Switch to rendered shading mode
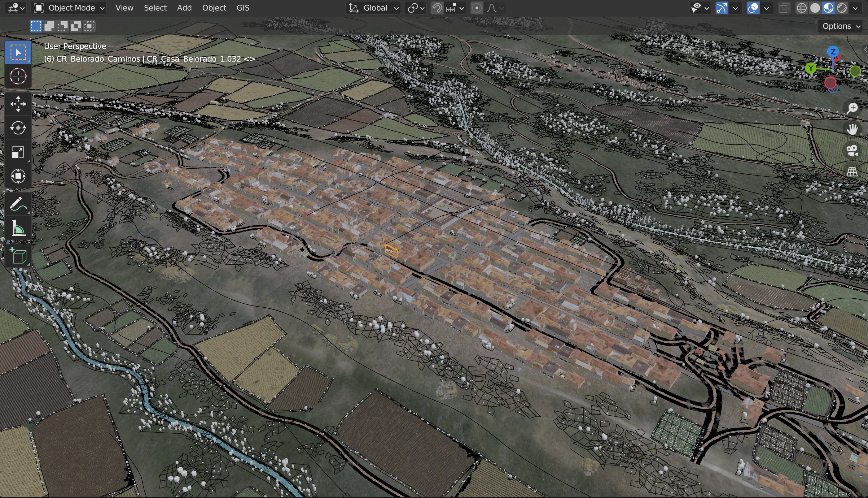This screenshot has width=868, height=498. pos(842,8)
